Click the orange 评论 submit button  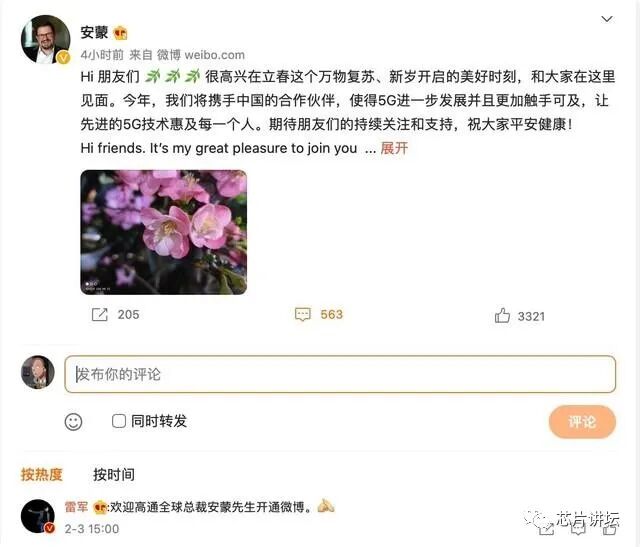pyautogui.click(x=582, y=422)
